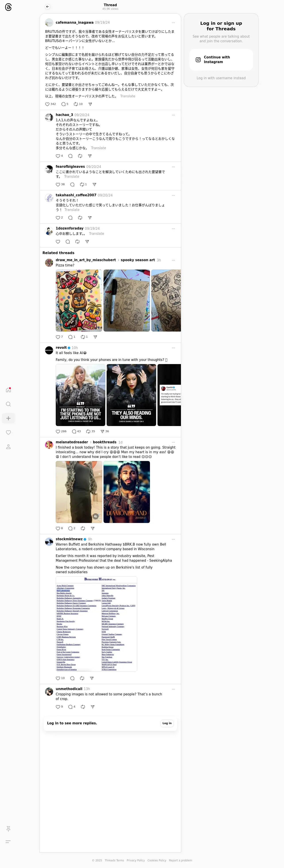Click Log in with username instead
Viewport: 284px width, 868px height.
coord(221,78)
